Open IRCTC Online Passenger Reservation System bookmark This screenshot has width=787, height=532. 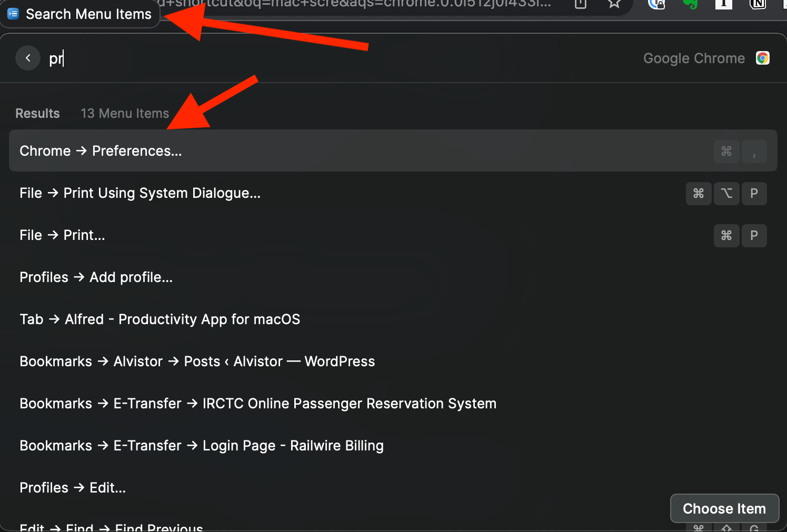(x=393, y=404)
